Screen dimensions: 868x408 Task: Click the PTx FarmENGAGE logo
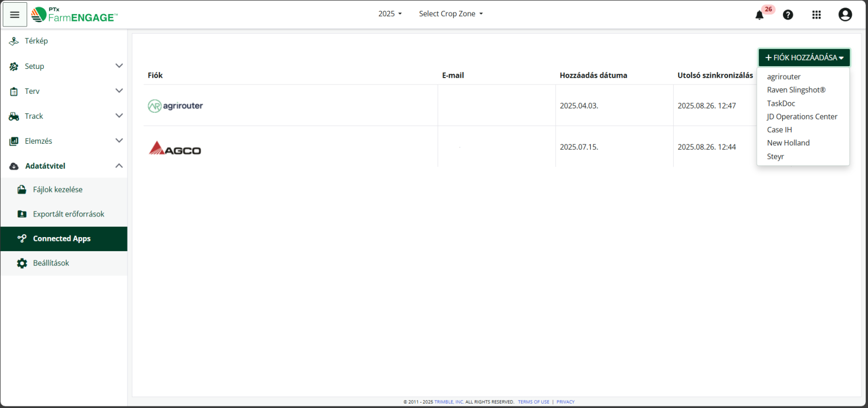(x=74, y=15)
